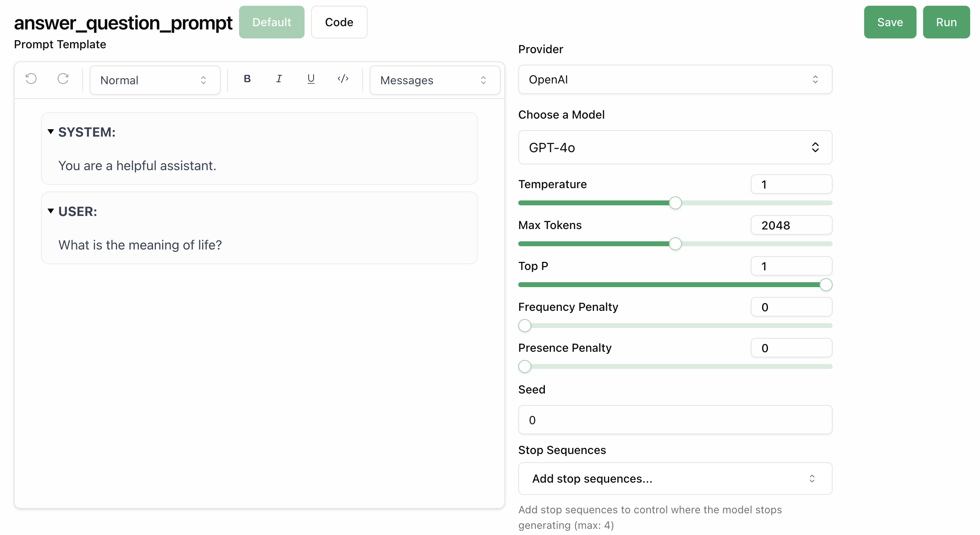Click the text 'You are a helpful assistant.'
The height and width of the screenshot is (535, 980).
click(x=137, y=166)
